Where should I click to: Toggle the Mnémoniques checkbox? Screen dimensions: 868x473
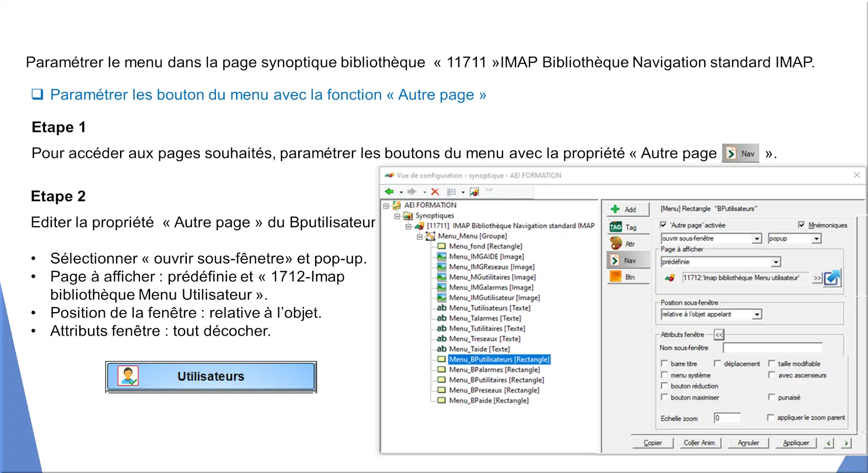click(801, 225)
